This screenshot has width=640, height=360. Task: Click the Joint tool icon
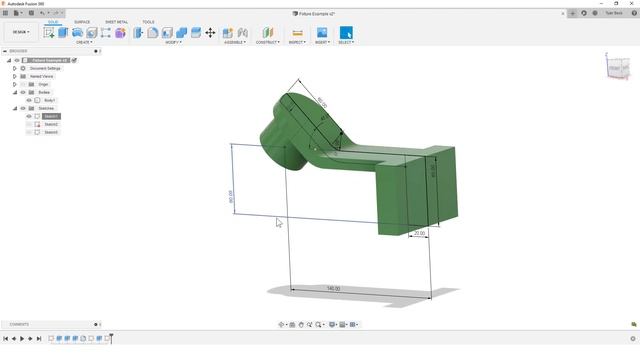point(242,33)
